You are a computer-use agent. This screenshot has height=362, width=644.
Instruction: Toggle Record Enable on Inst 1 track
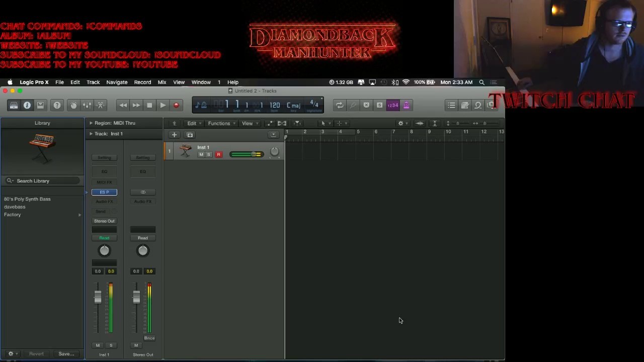[x=218, y=154]
